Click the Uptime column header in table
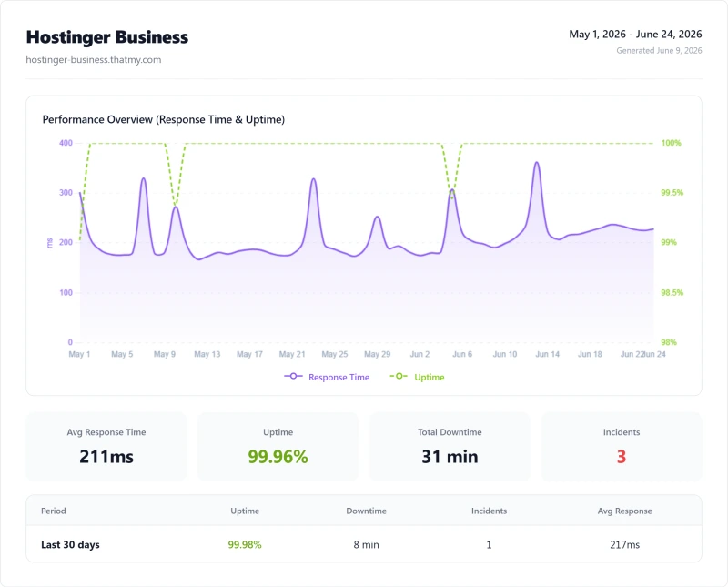 coord(245,511)
